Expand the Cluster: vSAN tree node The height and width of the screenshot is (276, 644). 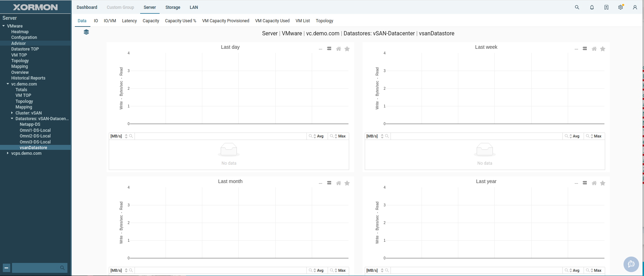(12, 113)
